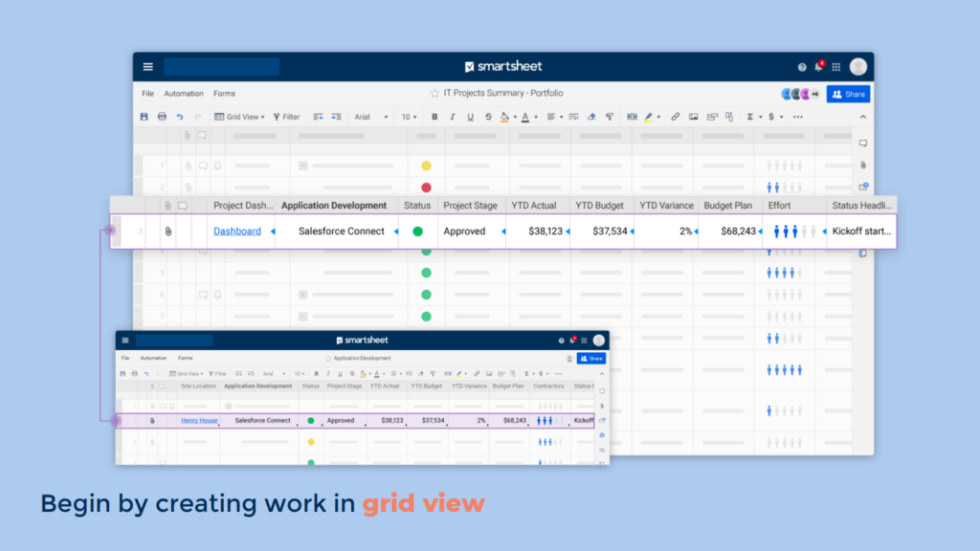This screenshot has width=980, height=551.
Task: Click the Share button in the Portfolio window
Action: (x=849, y=95)
